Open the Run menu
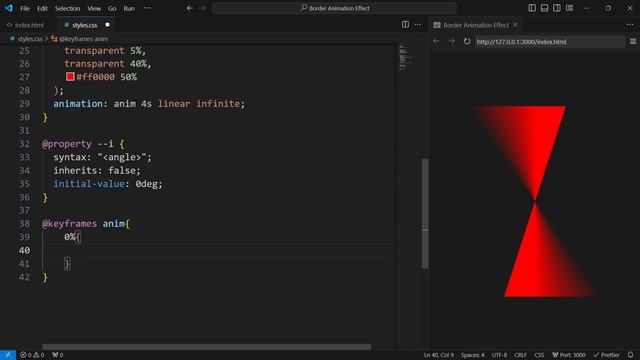640x360 pixels. (x=129, y=8)
